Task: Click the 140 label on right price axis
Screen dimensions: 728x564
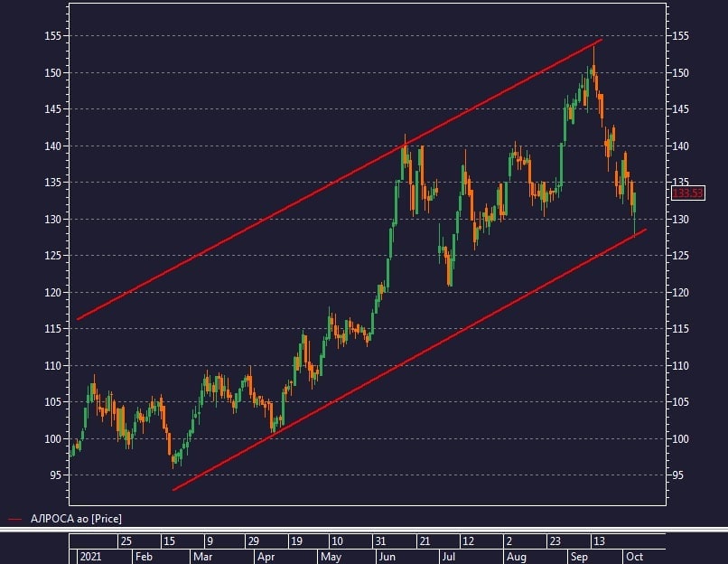Action: [681, 146]
